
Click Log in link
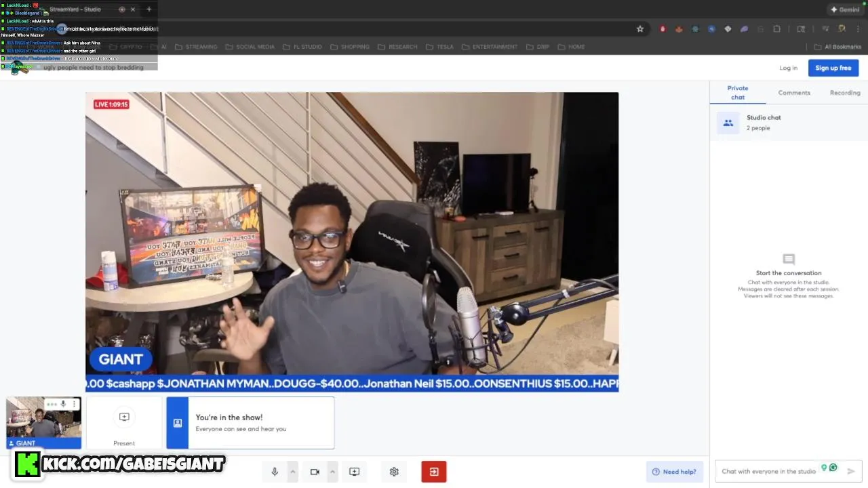pyautogui.click(x=788, y=68)
